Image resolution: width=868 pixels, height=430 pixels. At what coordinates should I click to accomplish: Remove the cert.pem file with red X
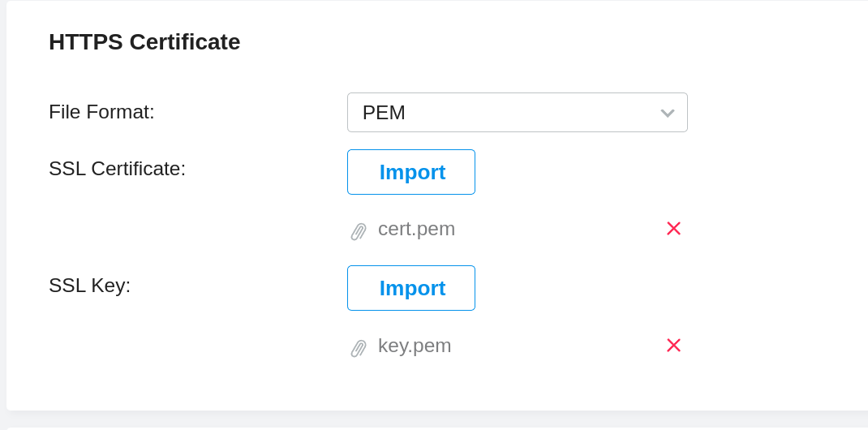[x=673, y=229]
